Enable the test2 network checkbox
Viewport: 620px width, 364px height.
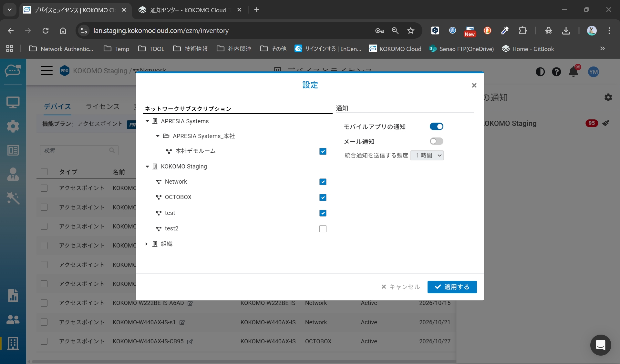[x=323, y=229]
